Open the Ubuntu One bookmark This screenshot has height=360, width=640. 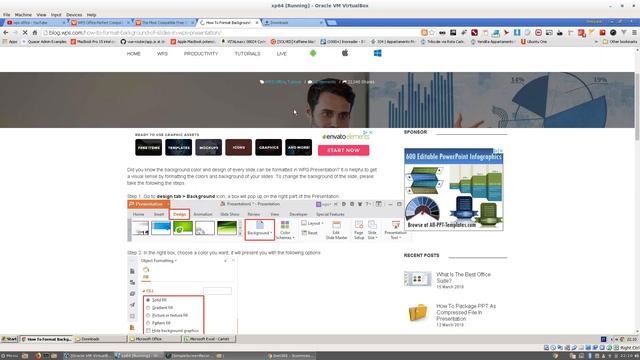(x=533, y=42)
